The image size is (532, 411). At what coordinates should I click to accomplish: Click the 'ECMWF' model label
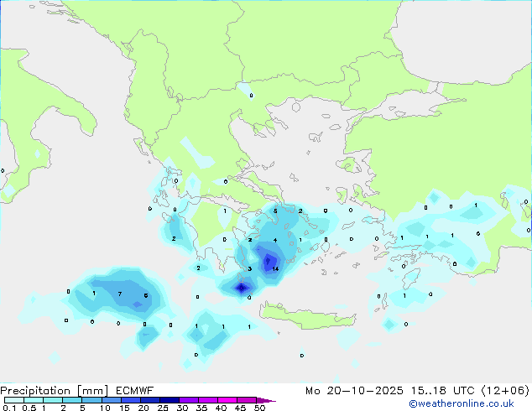tap(135, 391)
